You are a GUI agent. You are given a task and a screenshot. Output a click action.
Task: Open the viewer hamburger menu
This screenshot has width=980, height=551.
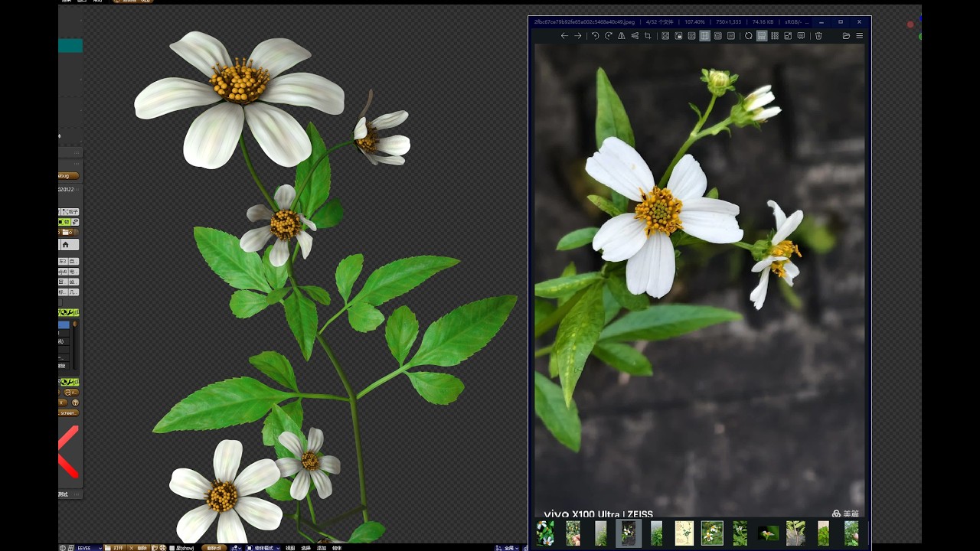[x=859, y=36]
